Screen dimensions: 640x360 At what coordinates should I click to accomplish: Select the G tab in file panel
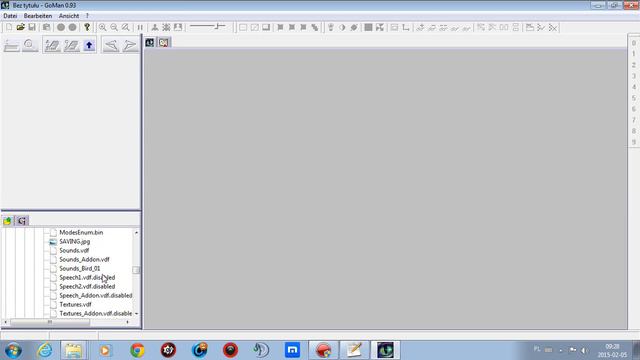[22, 221]
